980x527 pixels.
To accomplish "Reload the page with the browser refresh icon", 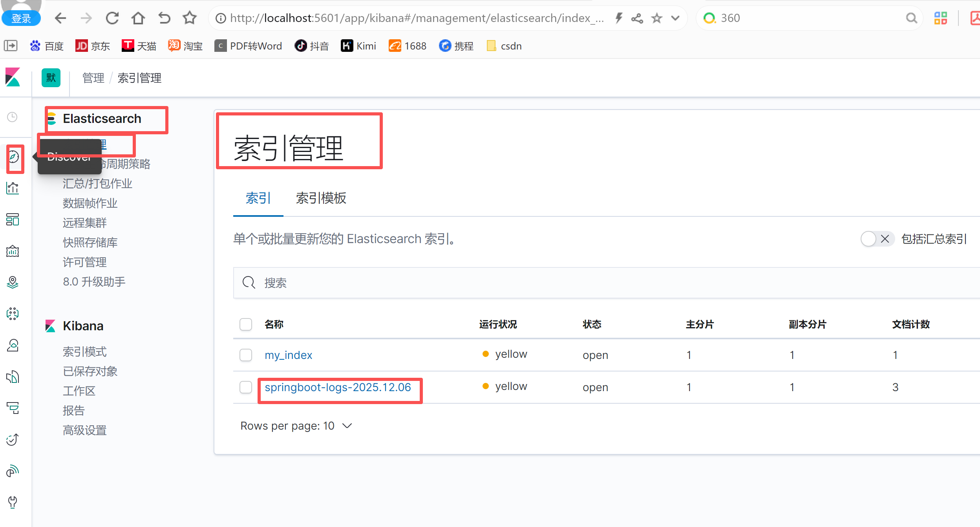I will tap(112, 18).
